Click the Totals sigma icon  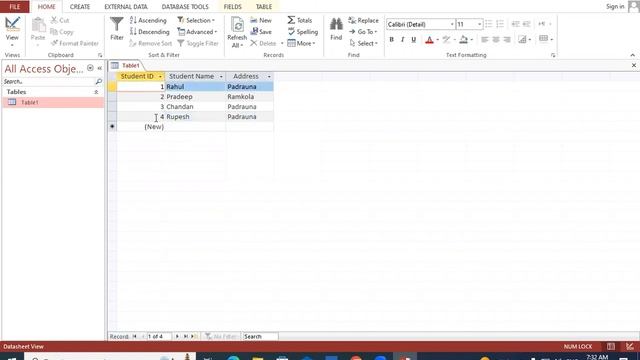coord(291,20)
